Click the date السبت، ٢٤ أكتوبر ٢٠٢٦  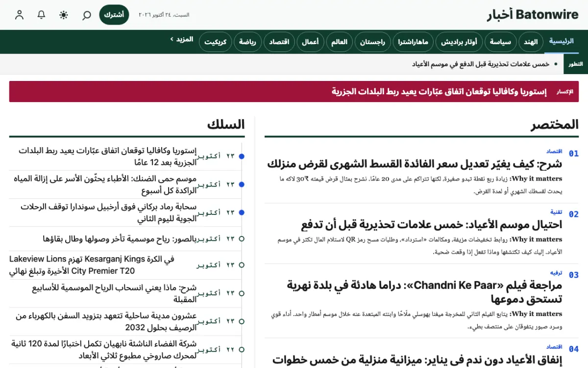coord(164,15)
